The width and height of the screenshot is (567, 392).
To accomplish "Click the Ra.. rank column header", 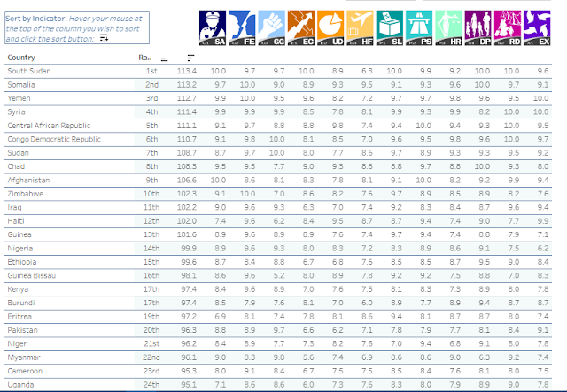I will pyautogui.click(x=145, y=58).
